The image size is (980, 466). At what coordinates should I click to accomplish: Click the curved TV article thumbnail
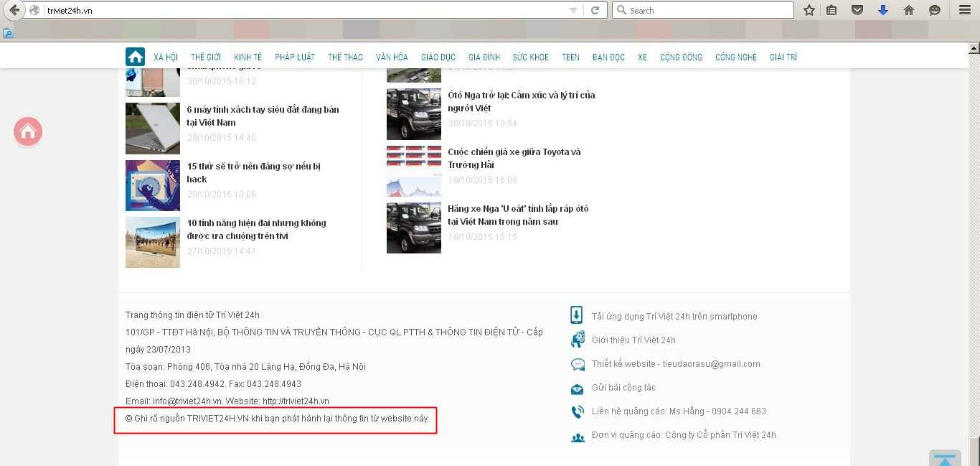coord(152,242)
